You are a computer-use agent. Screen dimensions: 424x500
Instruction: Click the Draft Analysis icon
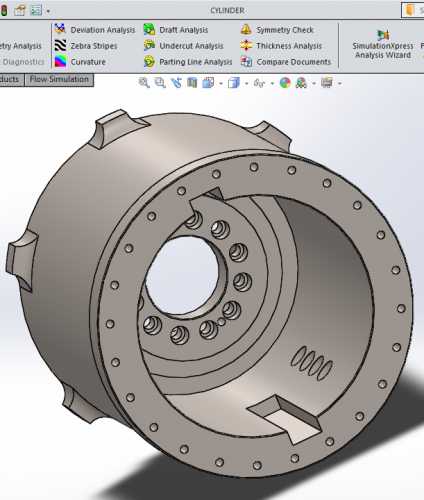tap(149, 29)
